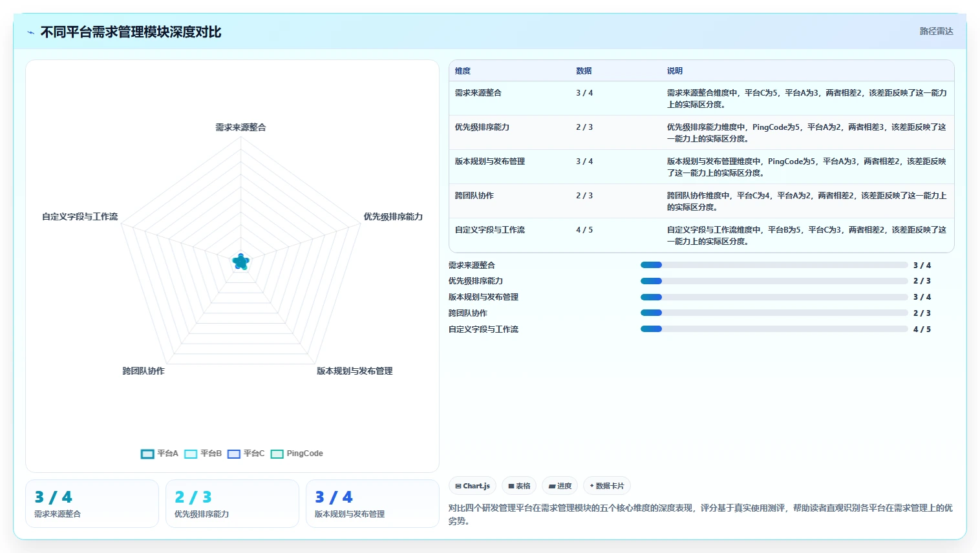980x553 pixels.
Task: Click the 跨团队协作 label in the progress list
Action: (x=468, y=313)
